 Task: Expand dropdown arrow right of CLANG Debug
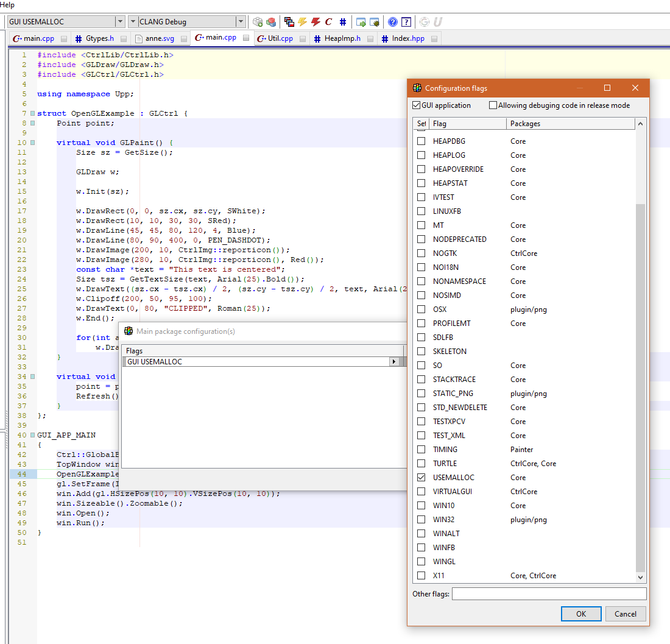(241, 22)
